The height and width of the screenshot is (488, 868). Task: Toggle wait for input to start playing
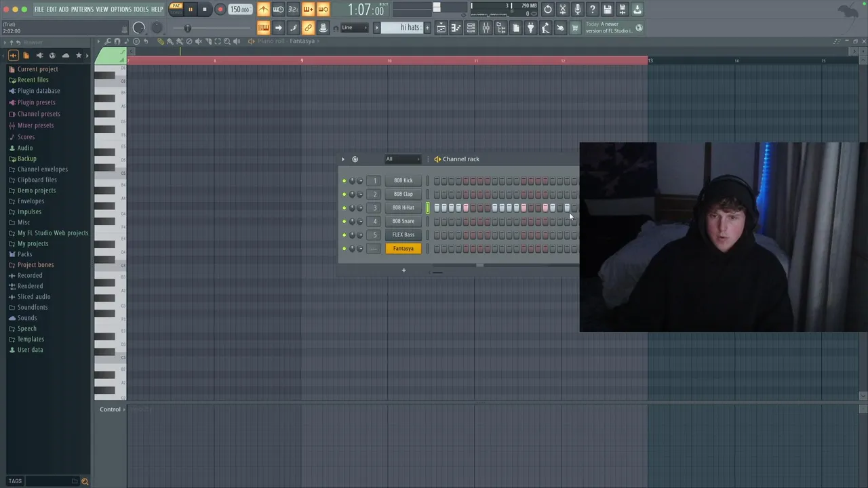click(278, 9)
